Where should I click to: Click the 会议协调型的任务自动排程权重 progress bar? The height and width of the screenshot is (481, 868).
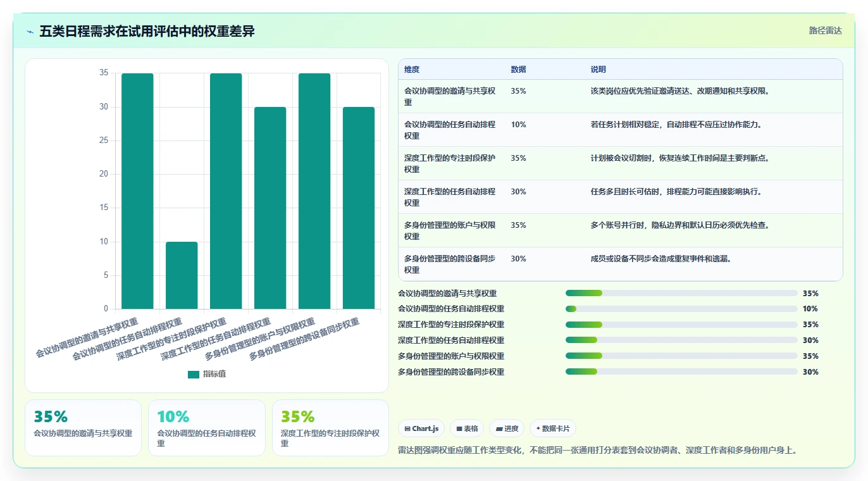[681, 309]
